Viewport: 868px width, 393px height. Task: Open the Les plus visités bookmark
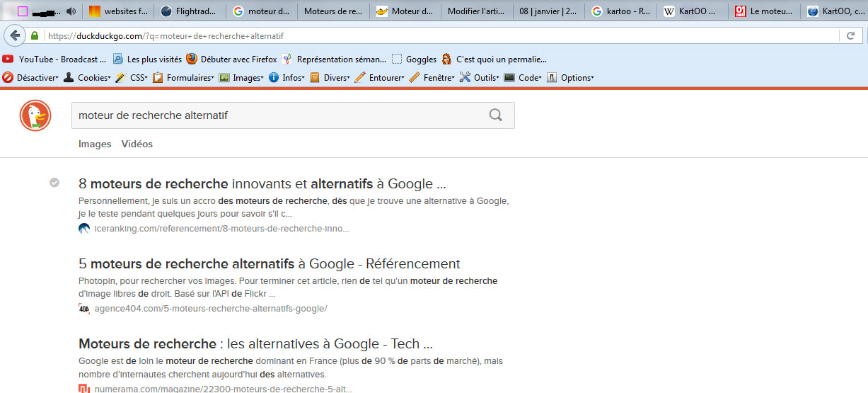146,59
